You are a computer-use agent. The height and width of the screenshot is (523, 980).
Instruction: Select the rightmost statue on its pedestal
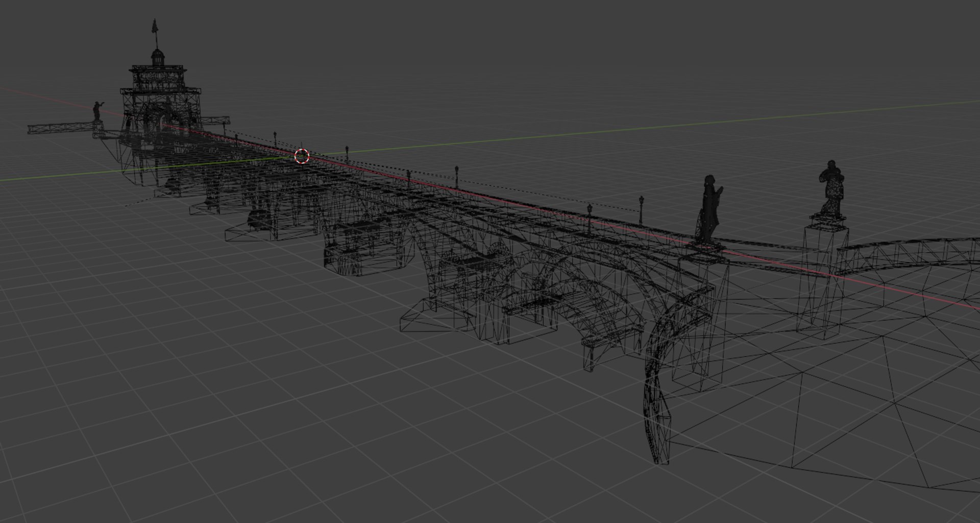tap(831, 188)
